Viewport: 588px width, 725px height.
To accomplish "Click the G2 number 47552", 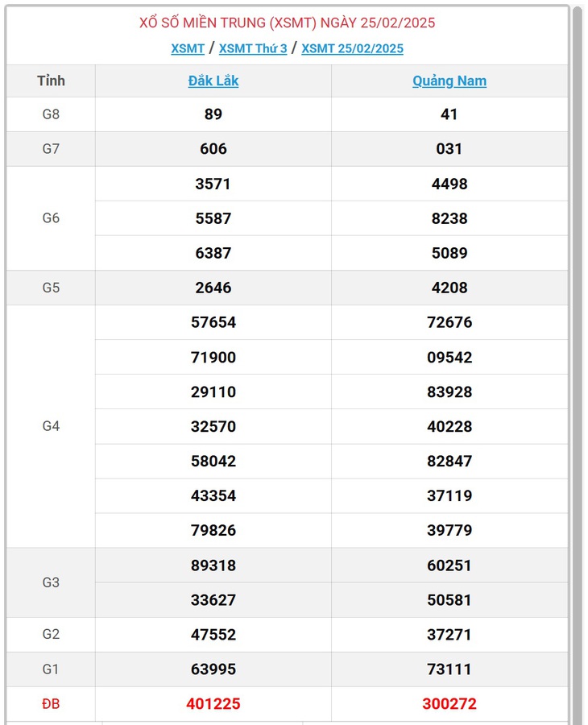I will 213,635.
